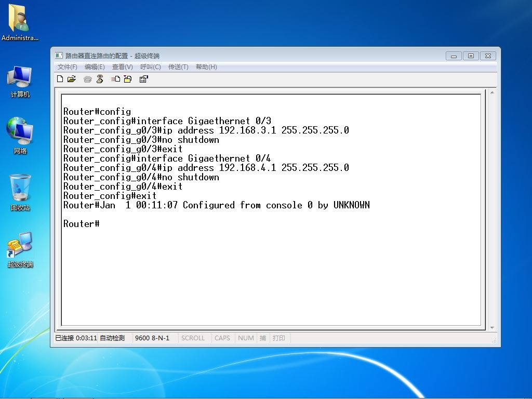Click 'Configured from console 0 by UNKNOWN' line

pyautogui.click(x=217, y=205)
